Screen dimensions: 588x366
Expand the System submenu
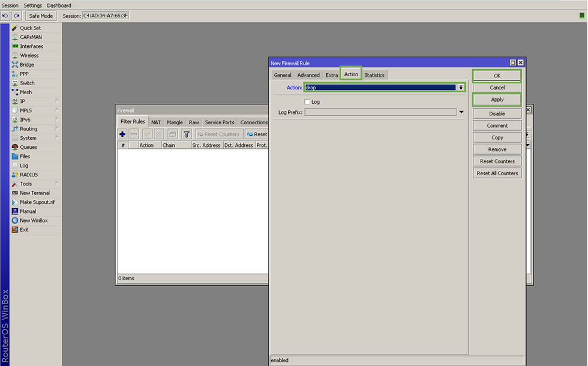tap(56, 138)
